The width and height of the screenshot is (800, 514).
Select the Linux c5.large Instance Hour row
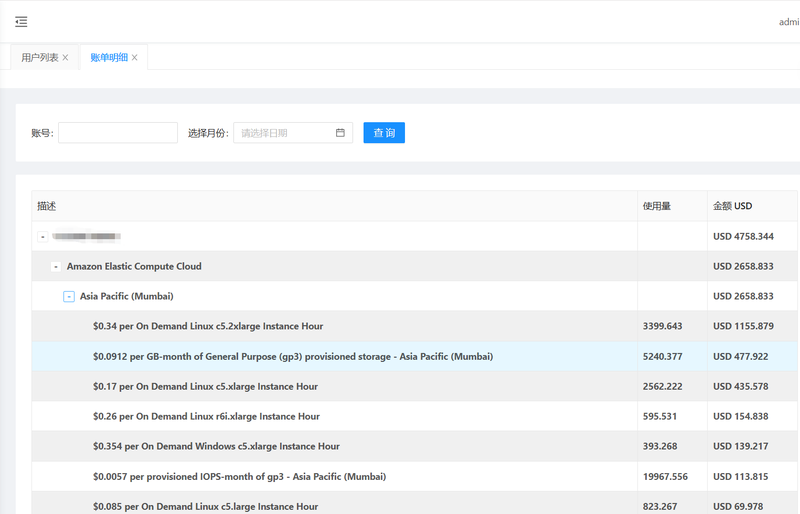[414, 505]
